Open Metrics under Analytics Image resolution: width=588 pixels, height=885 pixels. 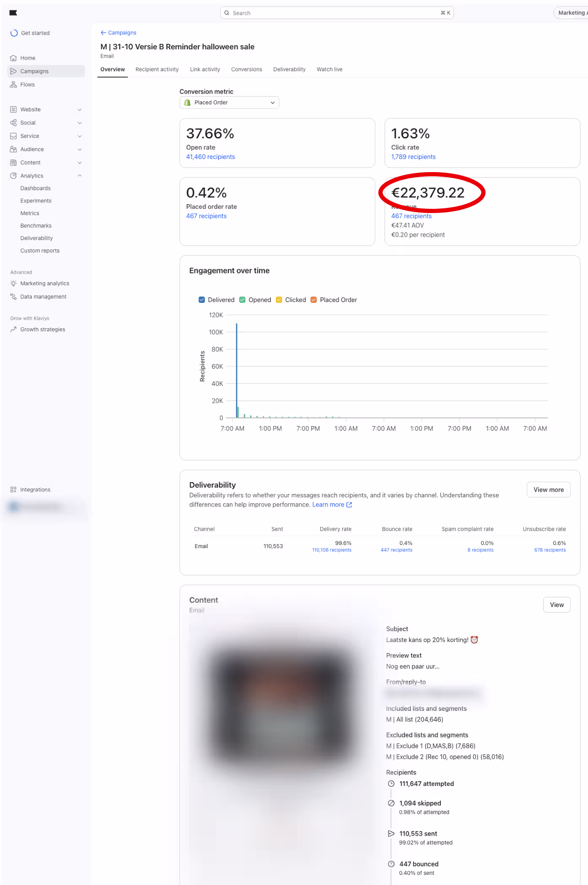(x=30, y=213)
